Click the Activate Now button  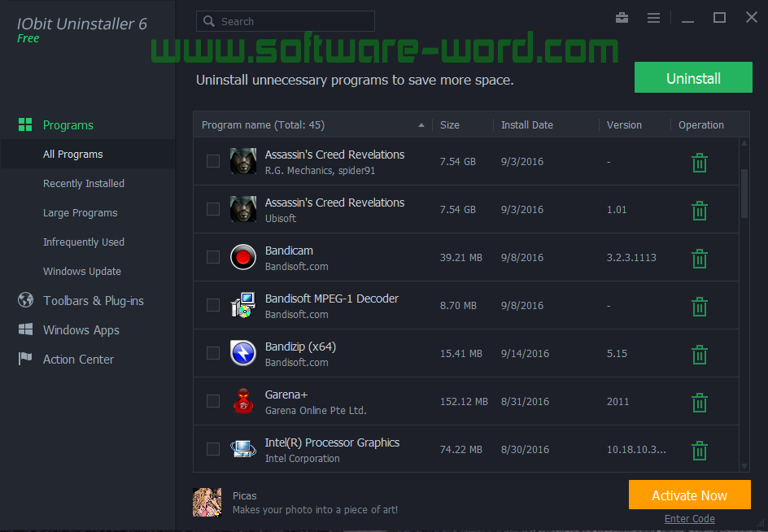click(690, 495)
